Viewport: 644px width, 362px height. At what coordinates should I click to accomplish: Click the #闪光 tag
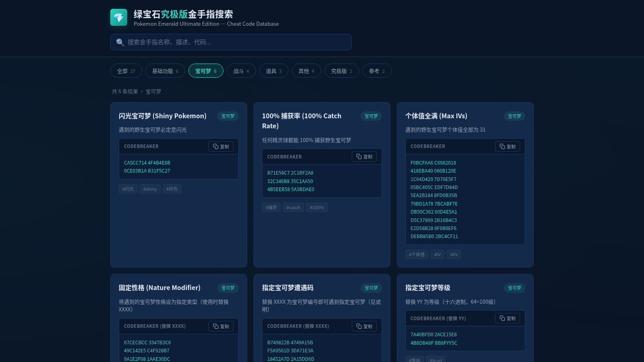pos(128,189)
